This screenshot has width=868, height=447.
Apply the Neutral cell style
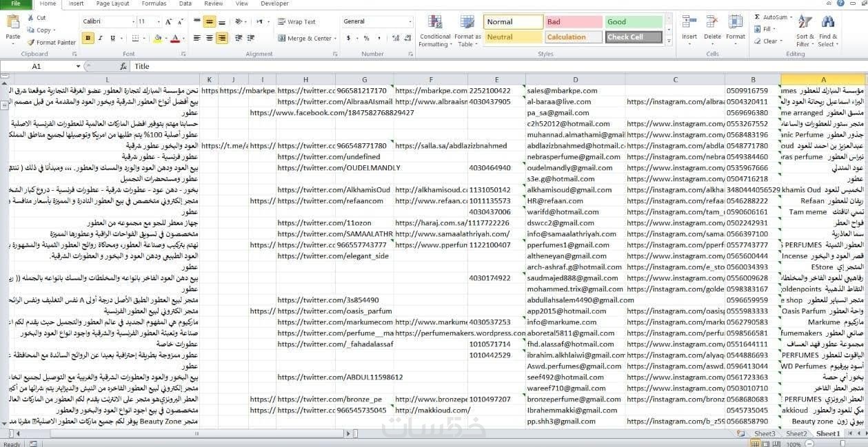pos(514,37)
